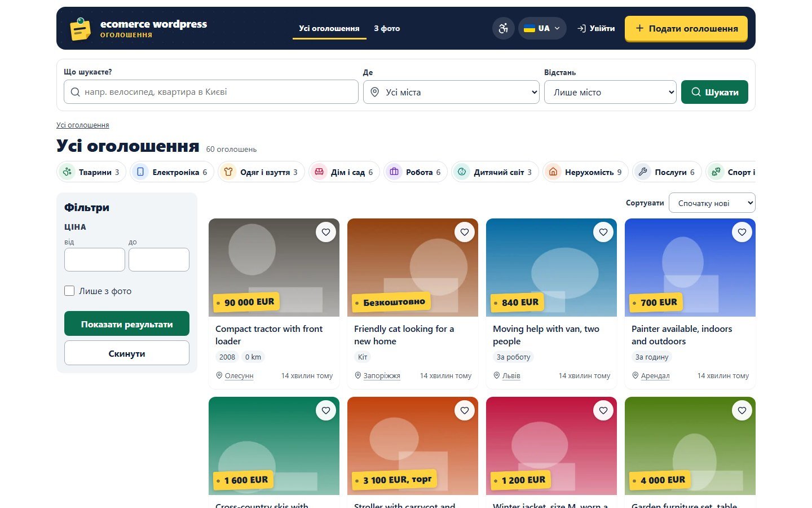Enable the Лише з фото checkbox
The width and height of the screenshot is (812, 508).
tap(69, 291)
